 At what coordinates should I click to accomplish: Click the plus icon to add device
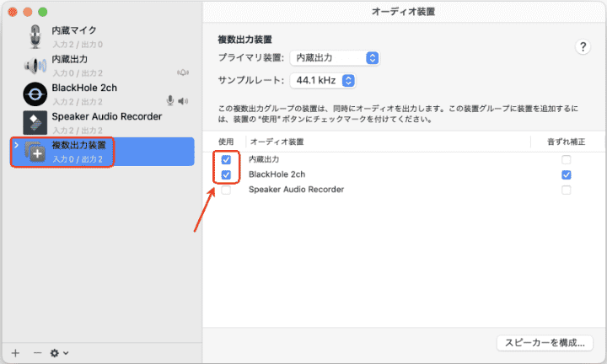pos(15,352)
